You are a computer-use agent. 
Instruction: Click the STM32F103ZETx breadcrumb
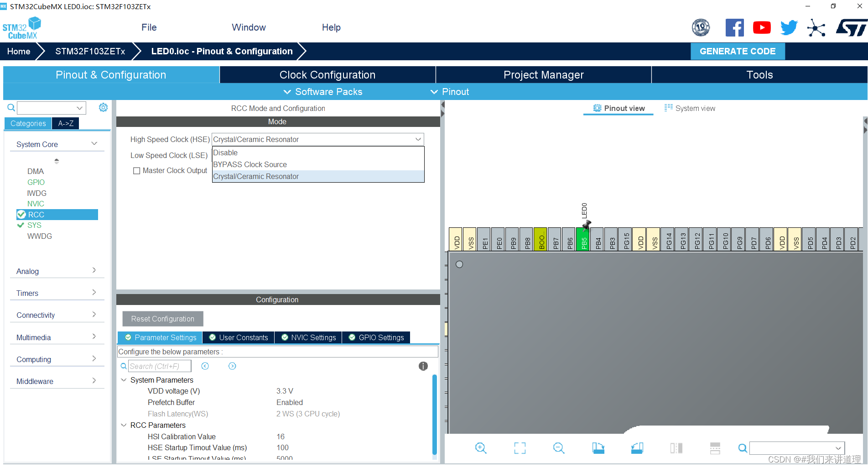point(90,51)
